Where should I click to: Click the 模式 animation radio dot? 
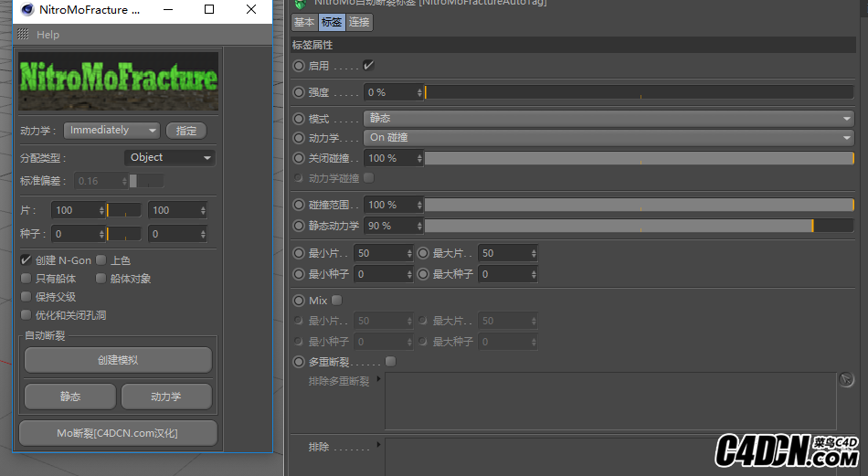click(x=299, y=119)
